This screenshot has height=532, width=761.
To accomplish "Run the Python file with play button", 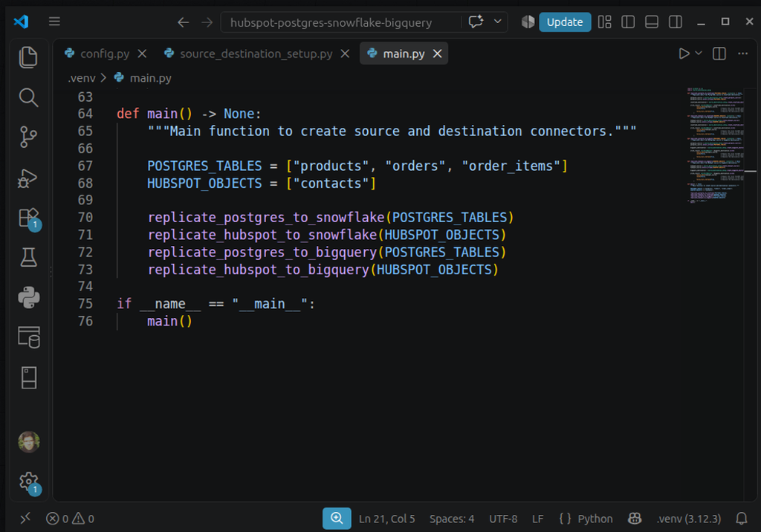I will tap(684, 53).
